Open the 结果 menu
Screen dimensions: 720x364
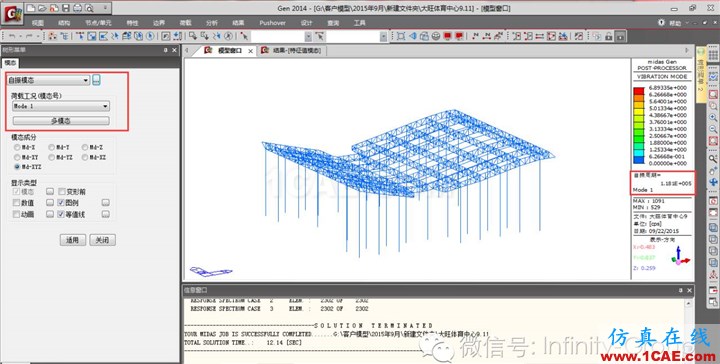point(238,22)
